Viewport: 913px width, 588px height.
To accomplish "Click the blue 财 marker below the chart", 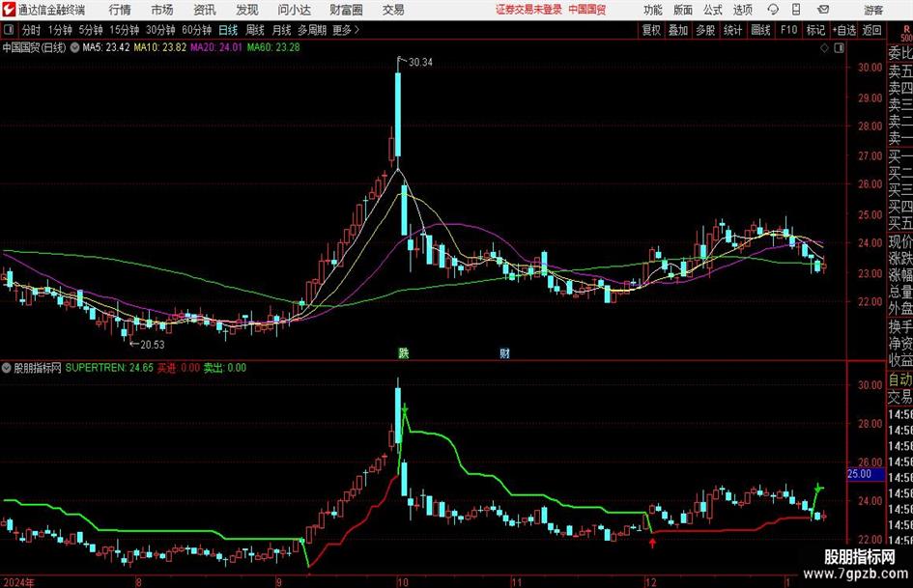I will [x=504, y=352].
